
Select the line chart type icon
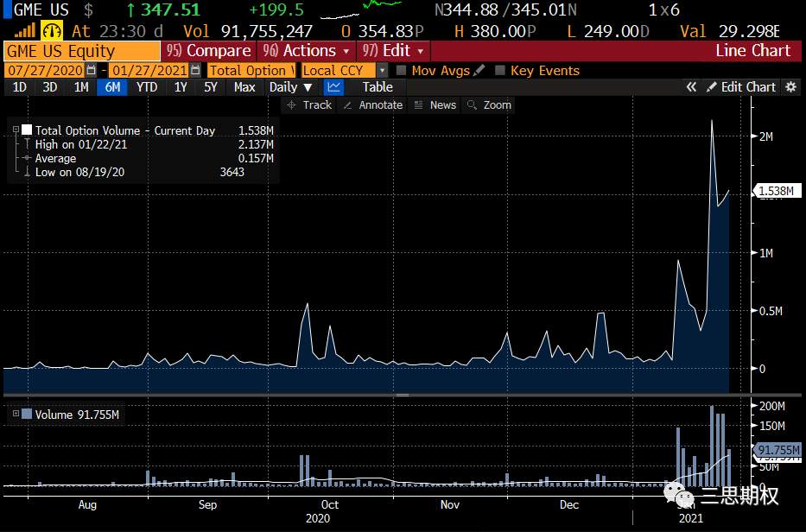click(x=333, y=87)
